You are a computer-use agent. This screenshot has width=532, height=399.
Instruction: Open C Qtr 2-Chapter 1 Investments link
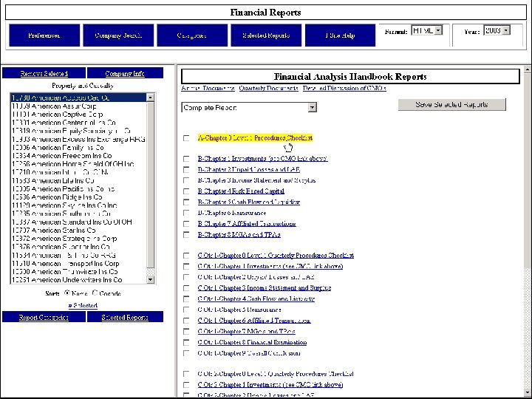[x=270, y=384]
